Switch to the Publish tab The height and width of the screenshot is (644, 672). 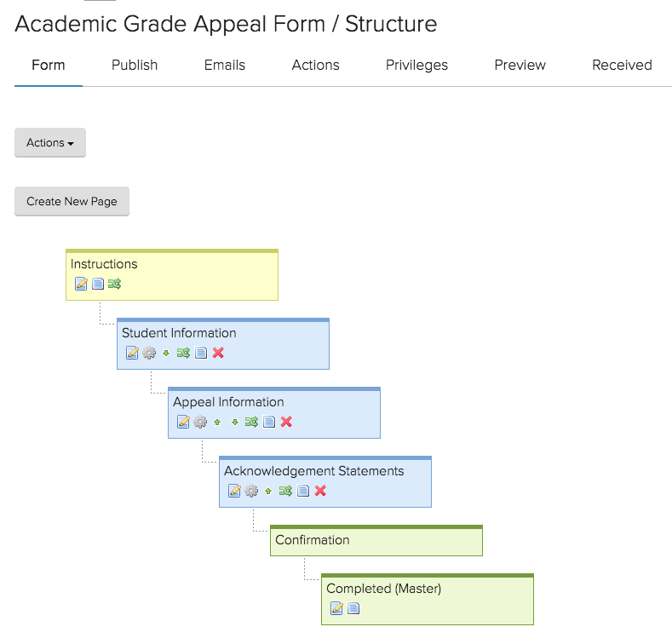point(135,66)
